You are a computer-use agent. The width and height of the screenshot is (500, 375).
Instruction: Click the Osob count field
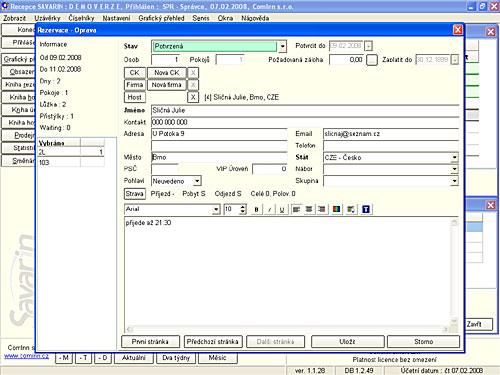[166, 60]
